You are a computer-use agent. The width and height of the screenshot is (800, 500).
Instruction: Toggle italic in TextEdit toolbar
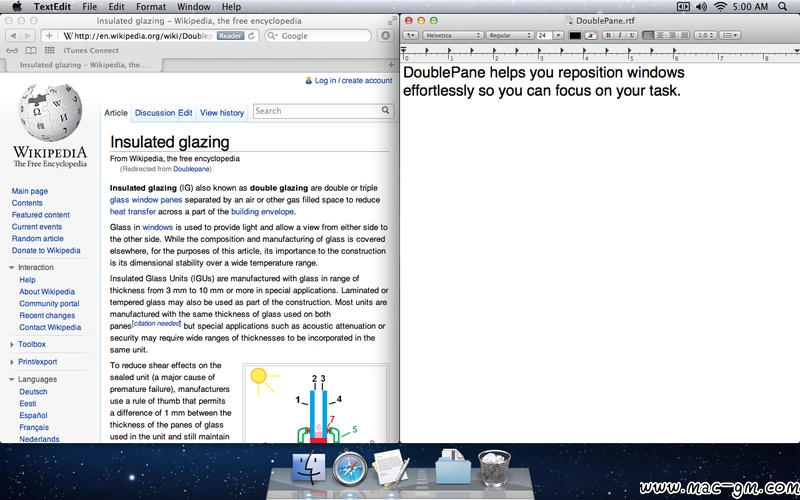pyautogui.click(x=620, y=35)
